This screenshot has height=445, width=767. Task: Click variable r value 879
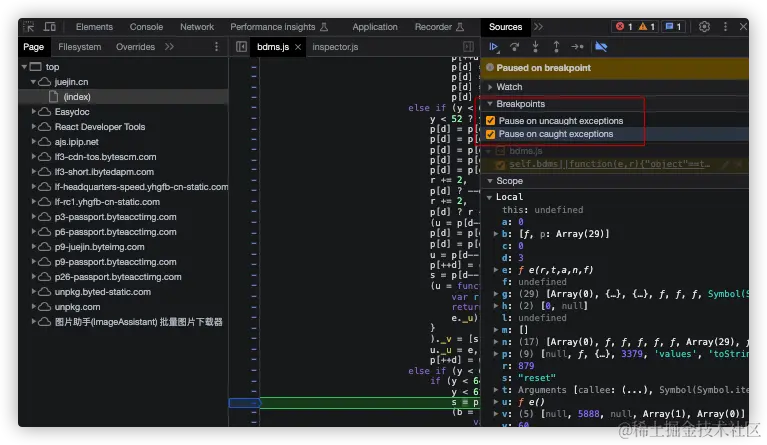coord(526,366)
